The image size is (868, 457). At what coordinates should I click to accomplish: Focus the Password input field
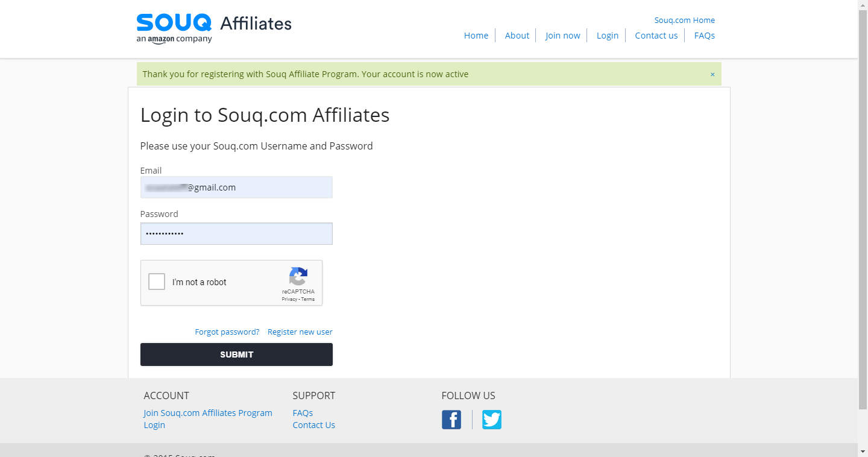(x=236, y=233)
